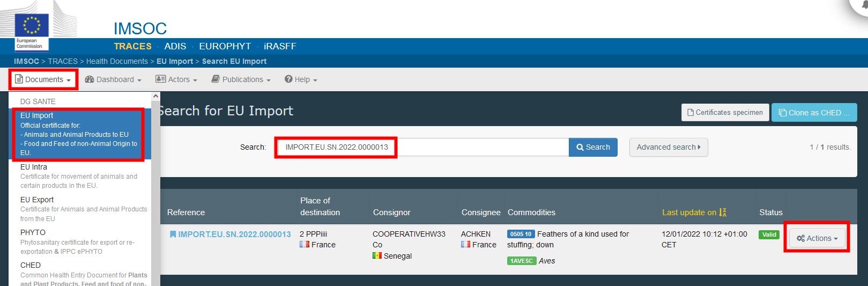Viewport: 868px width, 286px height.
Task: Open the Publications dropdown
Action: [x=241, y=79]
